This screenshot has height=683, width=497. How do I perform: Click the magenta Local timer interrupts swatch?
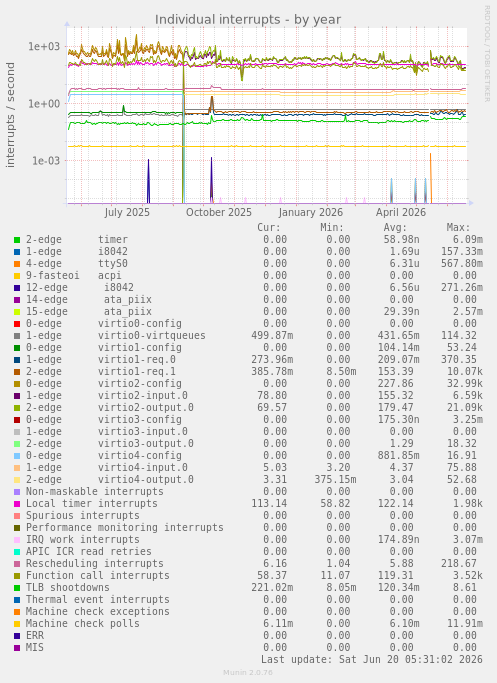point(17,504)
